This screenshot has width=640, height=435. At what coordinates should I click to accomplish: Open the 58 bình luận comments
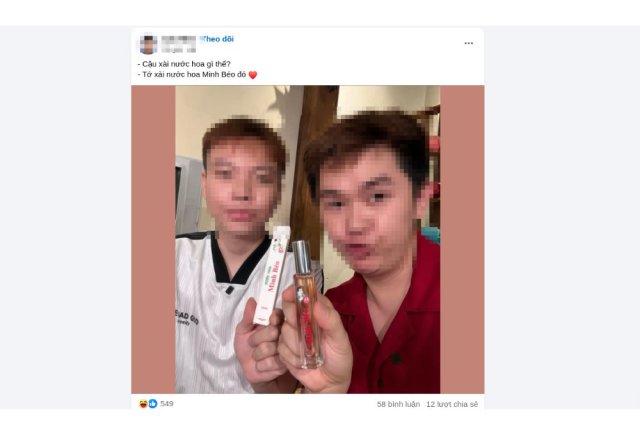[x=398, y=404]
